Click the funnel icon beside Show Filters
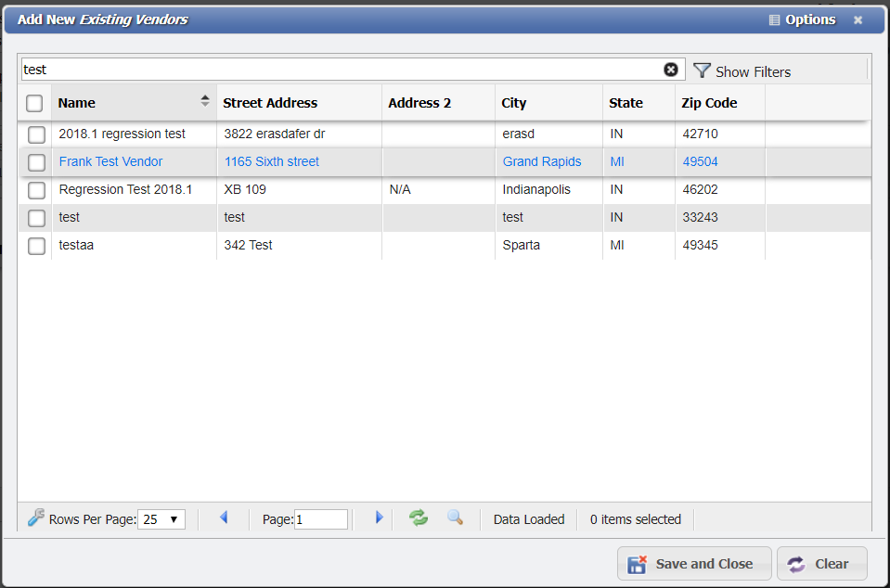This screenshot has height=588, width=890. point(703,70)
